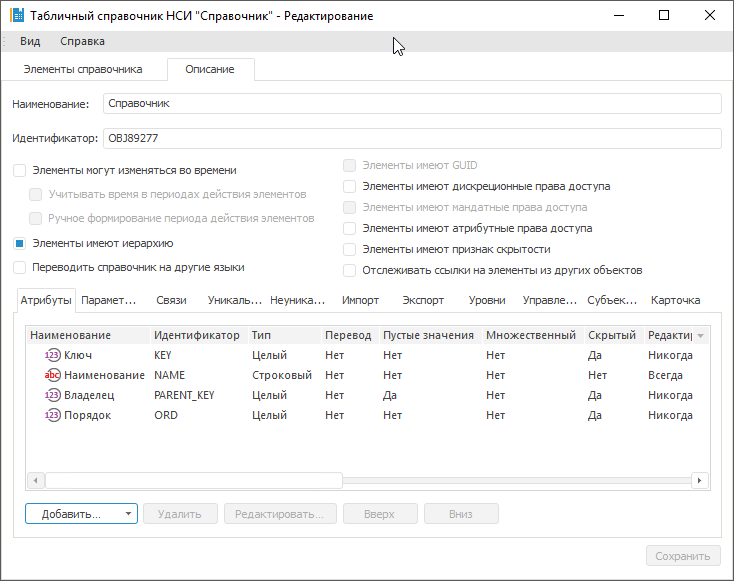Select the Карточка tab

[x=675, y=300]
